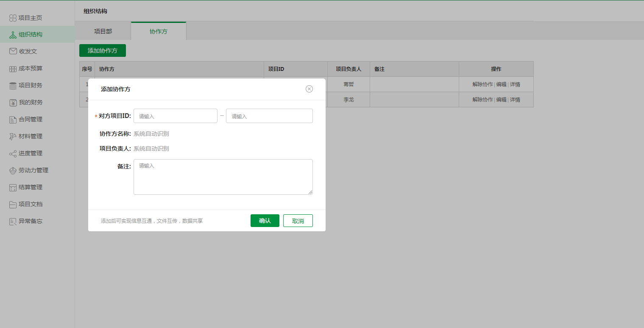This screenshot has height=328, width=644.
Task: Click the 异常备忘 note icon
Action: 13,221
